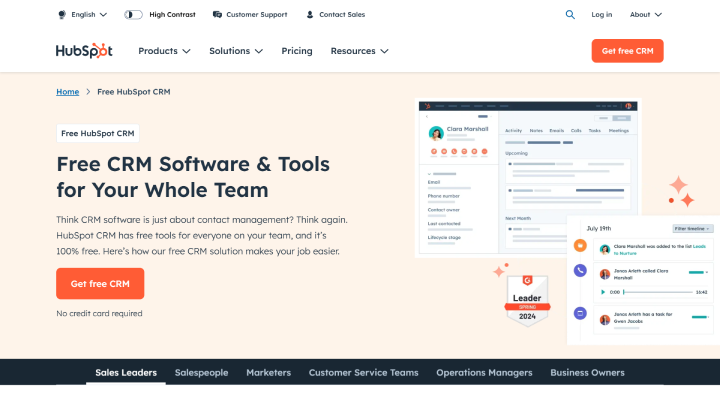Open the Solutions dropdown menu
This screenshot has width=720, height=420.
tap(236, 51)
